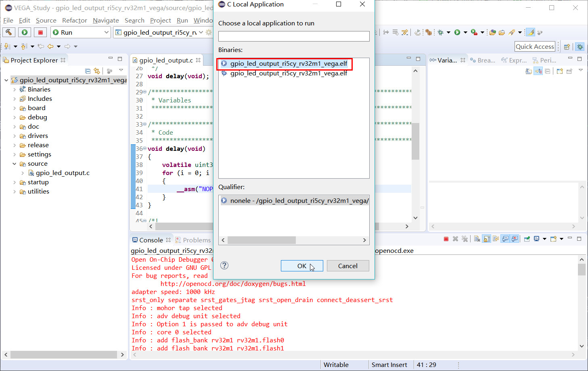Click the red Stop button in launch bar
The width and height of the screenshot is (588, 371).
coord(40,32)
